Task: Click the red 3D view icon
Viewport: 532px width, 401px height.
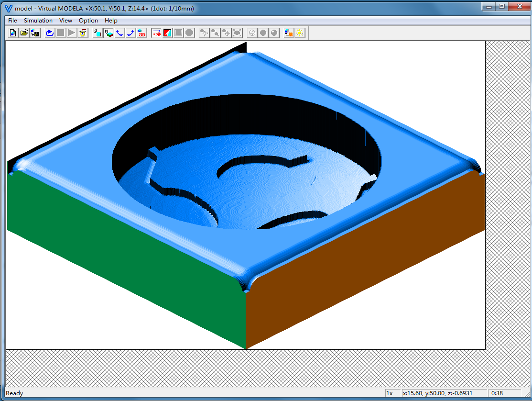Action: click(142, 33)
